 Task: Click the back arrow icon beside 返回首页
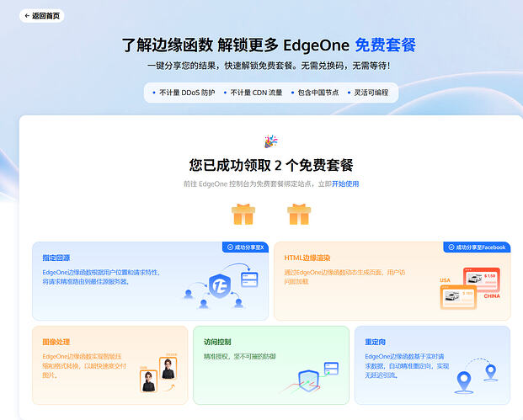tap(27, 16)
